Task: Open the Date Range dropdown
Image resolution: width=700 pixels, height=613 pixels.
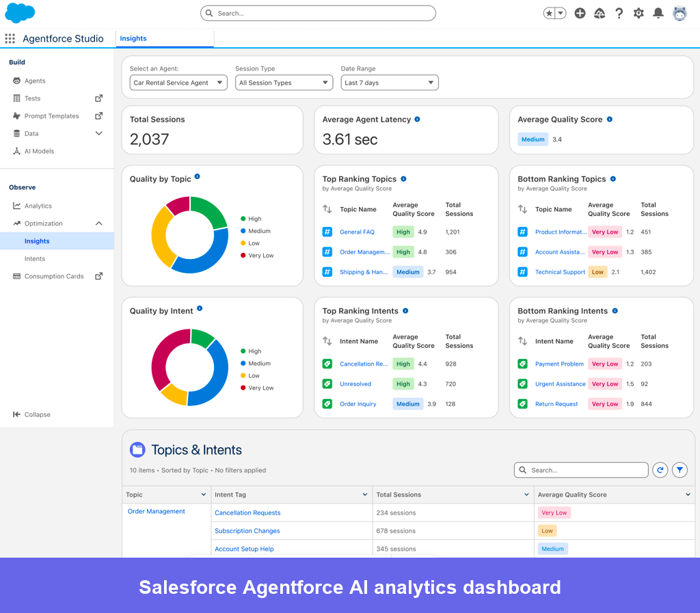Action: 389,81
